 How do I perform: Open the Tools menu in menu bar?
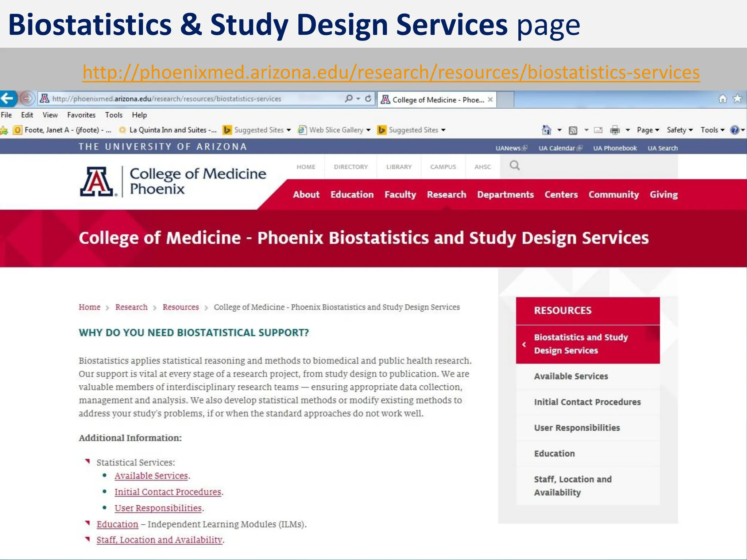point(114,115)
